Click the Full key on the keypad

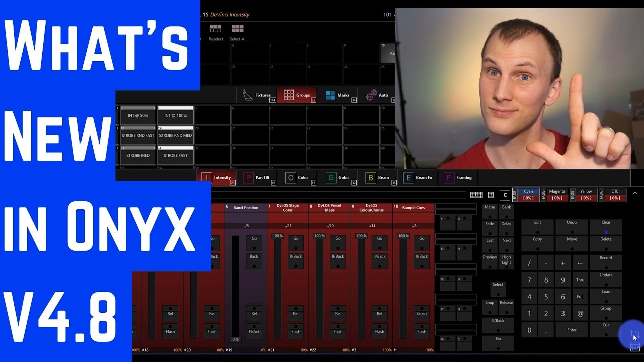coord(580,297)
